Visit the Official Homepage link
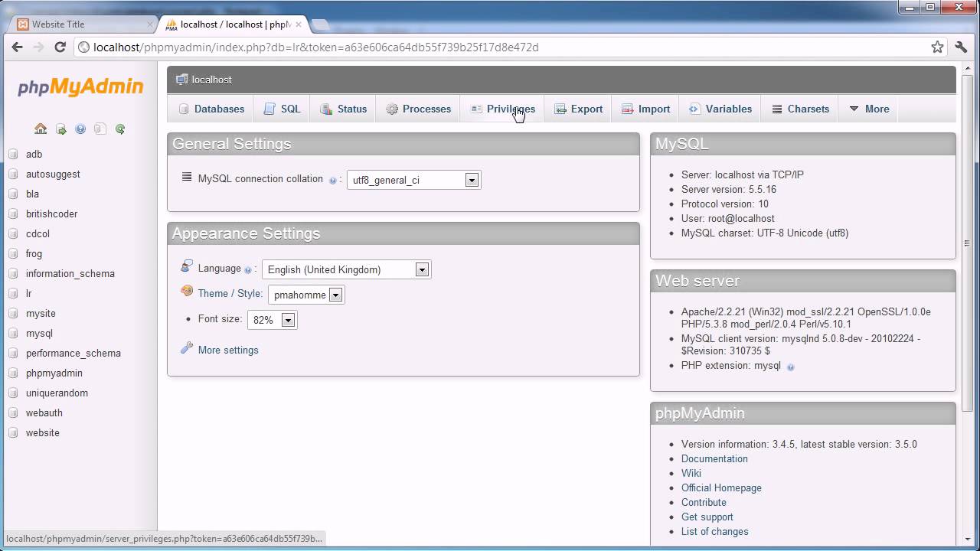980x551 pixels. point(721,487)
